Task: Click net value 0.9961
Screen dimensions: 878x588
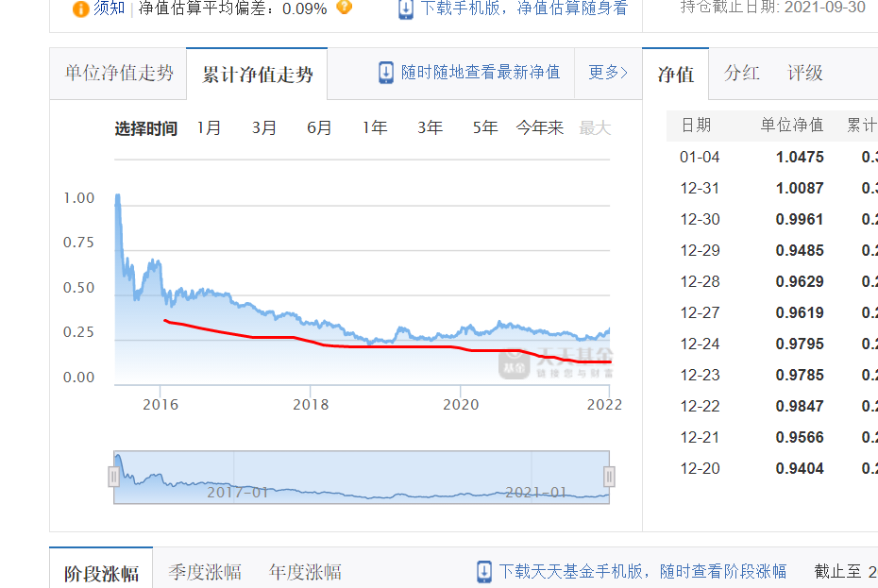Action: click(800, 219)
